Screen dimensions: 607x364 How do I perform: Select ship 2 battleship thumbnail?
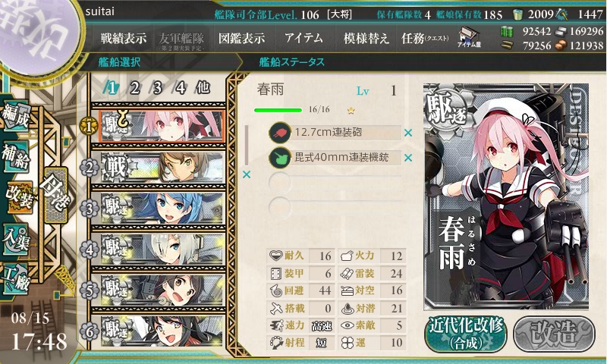(x=162, y=168)
